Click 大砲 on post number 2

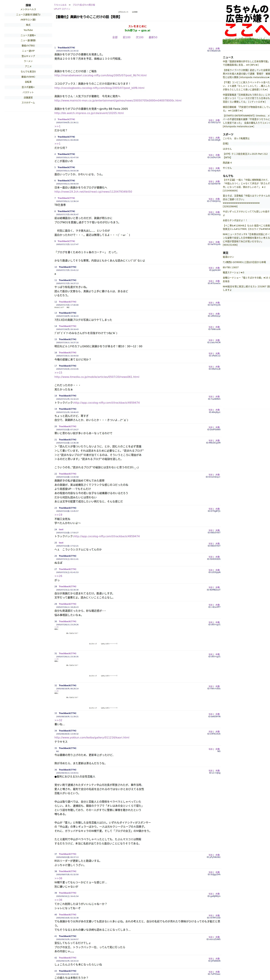[x=218, y=120]
